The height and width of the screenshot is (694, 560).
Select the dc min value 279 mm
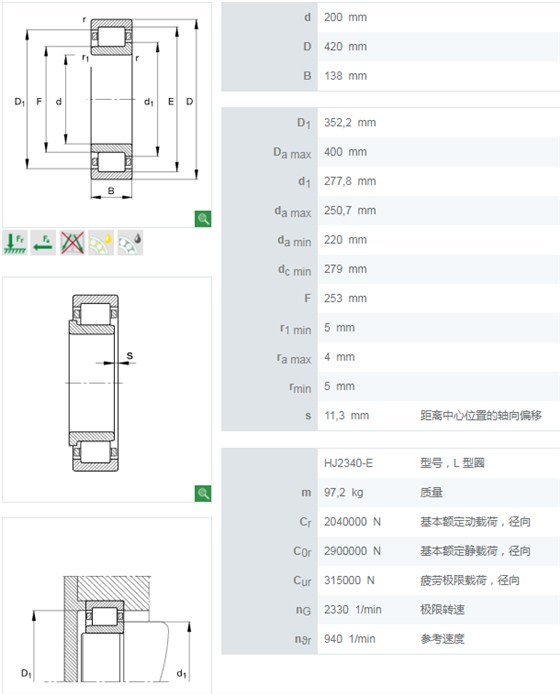click(x=345, y=269)
